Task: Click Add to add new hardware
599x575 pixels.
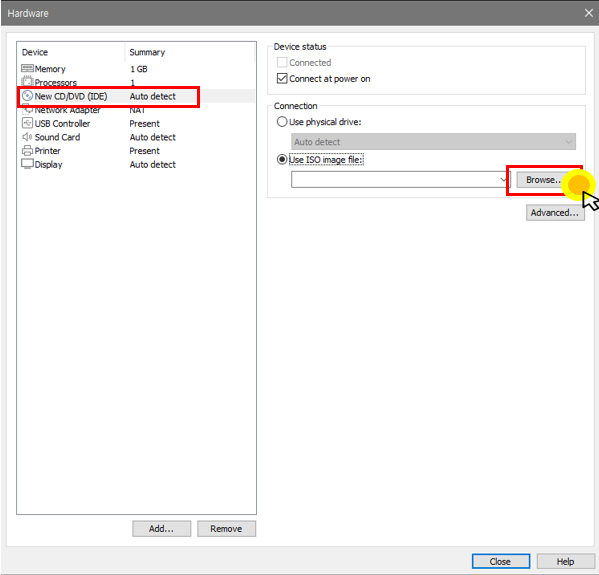Action: click(162, 529)
